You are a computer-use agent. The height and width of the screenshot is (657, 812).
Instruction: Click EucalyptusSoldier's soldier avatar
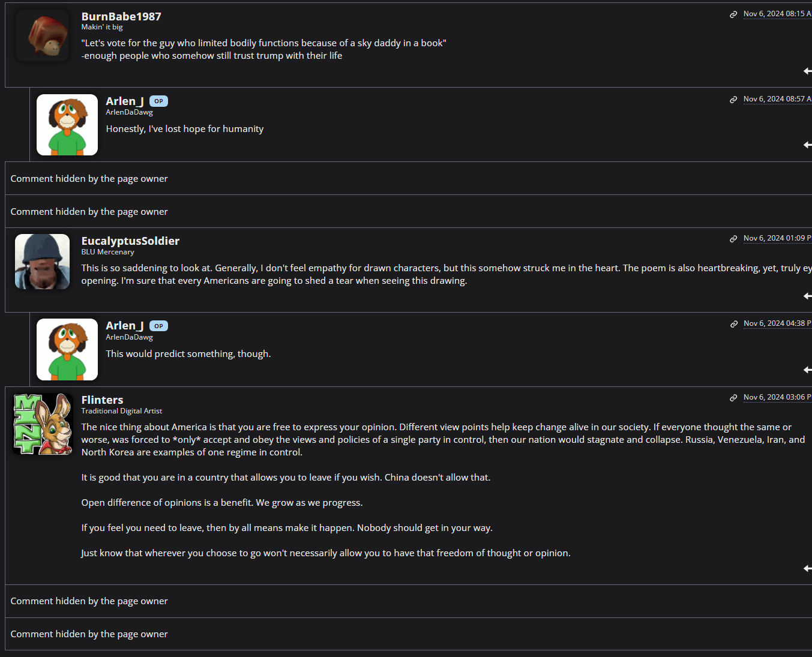tap(42, 262)
